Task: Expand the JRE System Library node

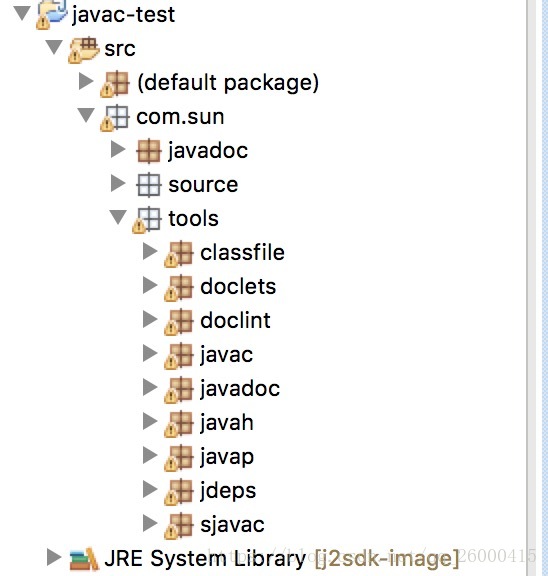Action: point(54,557)
